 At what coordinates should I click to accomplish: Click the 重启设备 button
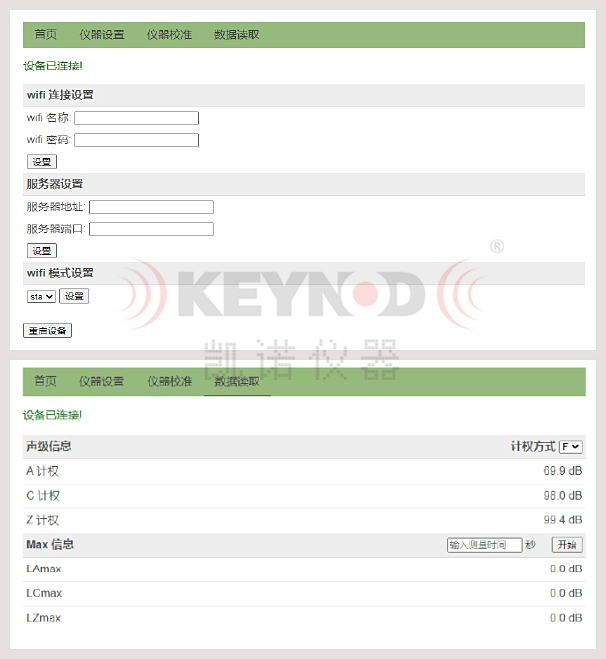47,330
